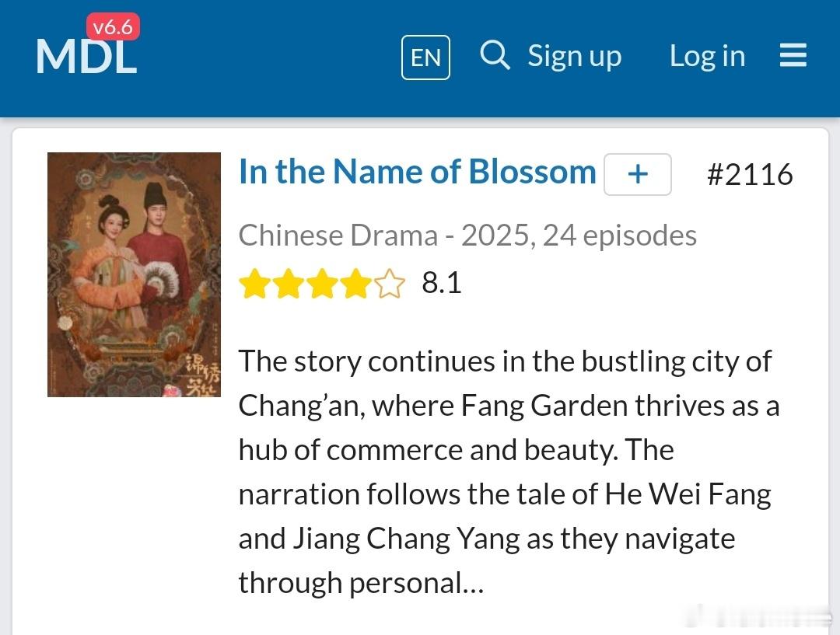The height and width of the screenshot is (635, 840).
Task: Click the empty fifth rating star
Action: pyautogui.click(x=390, y=283)
